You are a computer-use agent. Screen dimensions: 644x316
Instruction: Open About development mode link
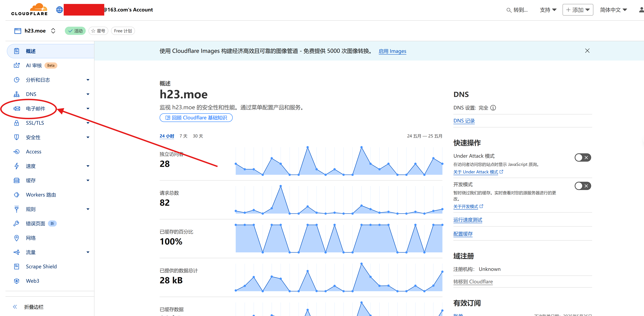(468, 207)
